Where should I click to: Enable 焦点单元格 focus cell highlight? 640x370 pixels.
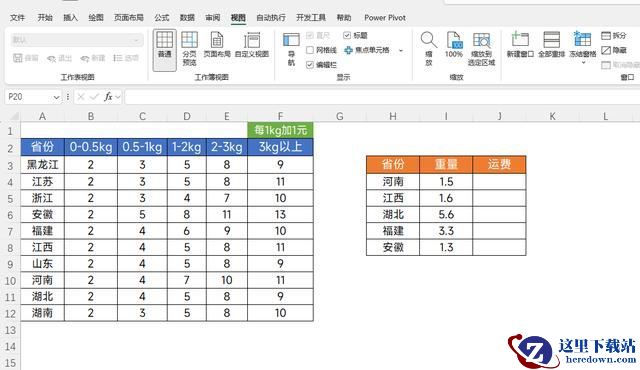pos(367,50)
